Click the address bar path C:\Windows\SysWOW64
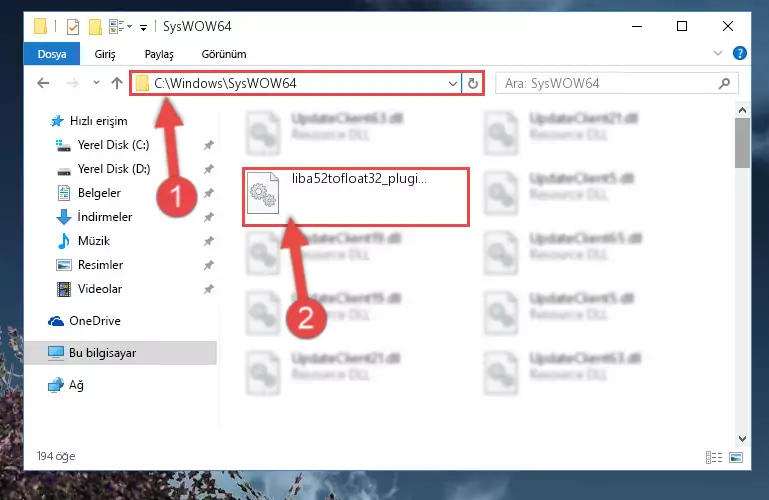The image size is (769, 500). [225, 83]
